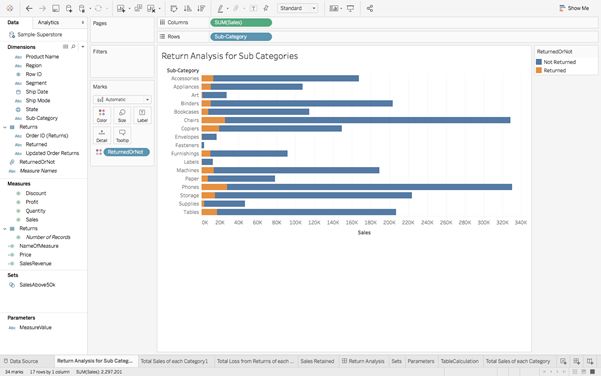Click the Redo forward arrow
Image resolution: width=601 pixels, height=376 pixels.
42,8
